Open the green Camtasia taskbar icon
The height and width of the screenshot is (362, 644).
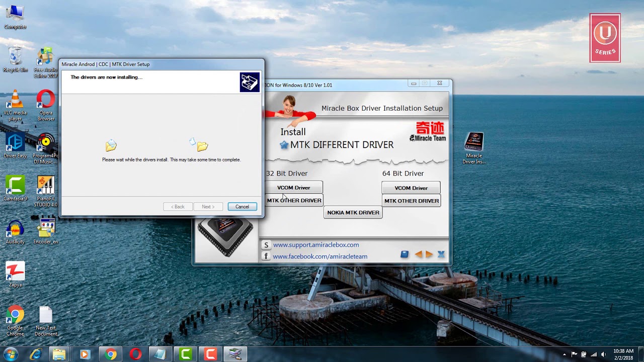pyautogui.click(x=186, y=354)
